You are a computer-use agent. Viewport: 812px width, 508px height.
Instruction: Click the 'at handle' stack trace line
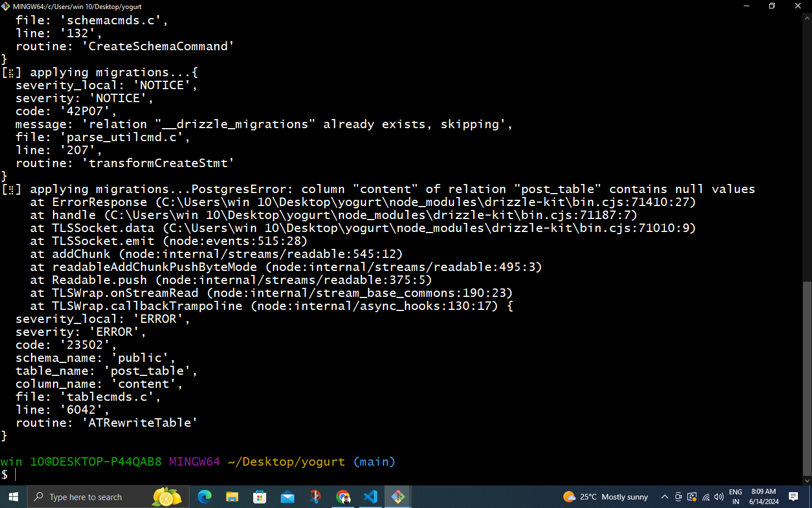point(334,215)
